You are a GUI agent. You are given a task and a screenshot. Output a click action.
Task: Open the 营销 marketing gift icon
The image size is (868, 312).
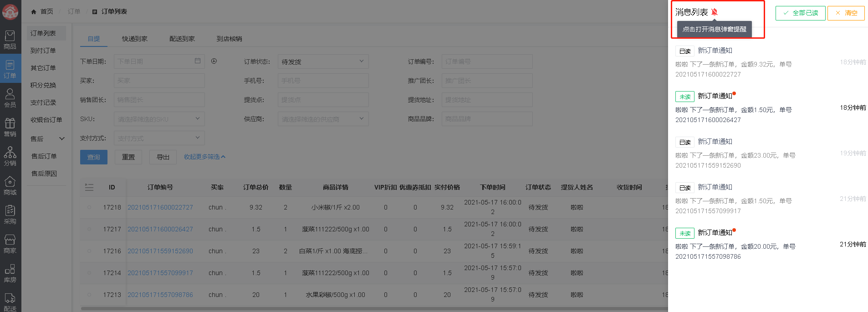pyautogui.click(x=10, y=128)
